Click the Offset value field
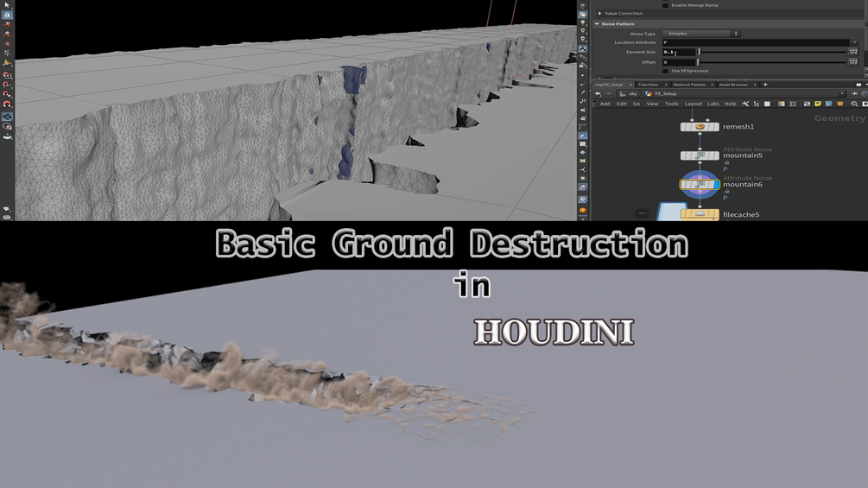Screen dimensions: 868x488 (679, 62)
